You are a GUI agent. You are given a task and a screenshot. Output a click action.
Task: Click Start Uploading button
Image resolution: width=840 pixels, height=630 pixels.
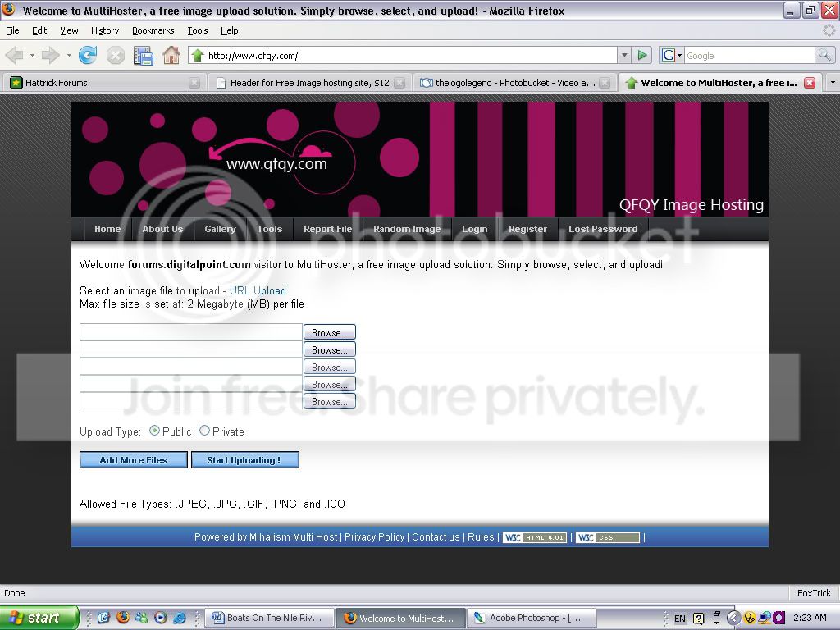click(244, 459)
